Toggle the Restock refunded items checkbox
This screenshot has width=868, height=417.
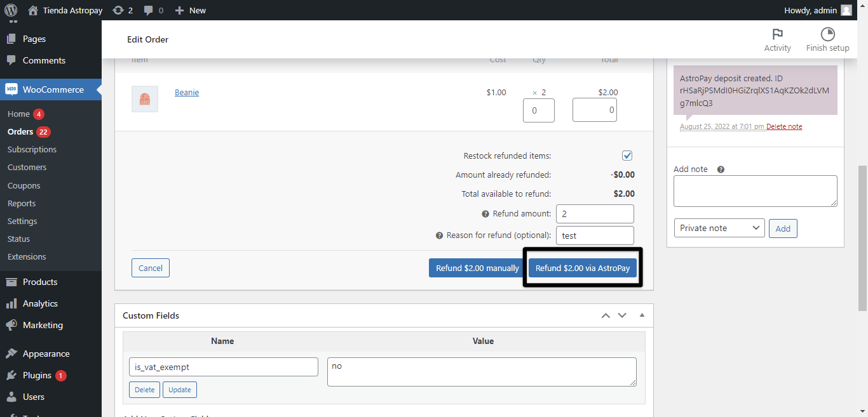pyautogui.click(x=627, y=156)
